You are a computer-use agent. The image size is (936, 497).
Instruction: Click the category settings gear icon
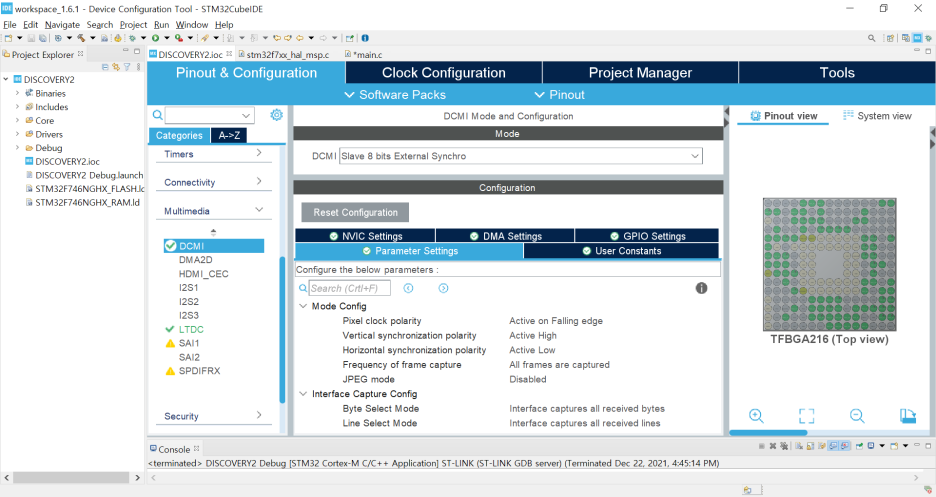pyautogui.click(x=276, y=115)
